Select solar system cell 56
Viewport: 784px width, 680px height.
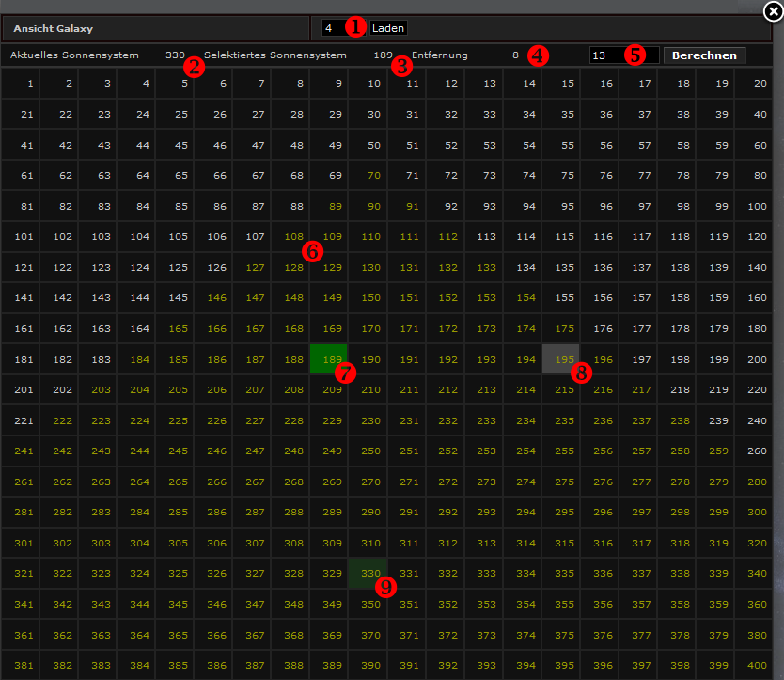599,145
